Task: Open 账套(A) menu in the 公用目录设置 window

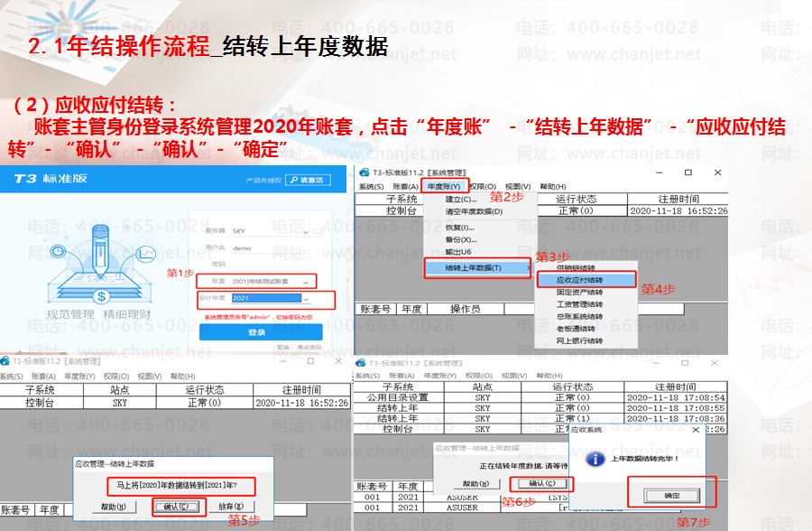Action: coord(401,376)
